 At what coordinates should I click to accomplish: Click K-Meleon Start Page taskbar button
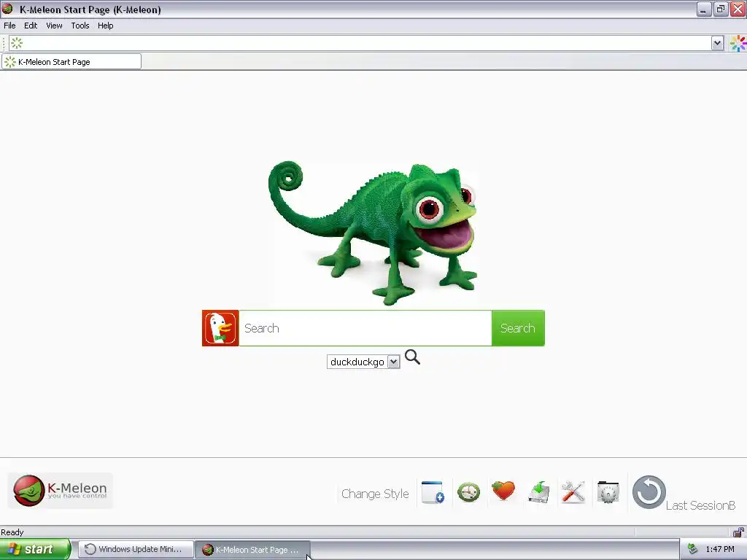(x=252, y=550)
